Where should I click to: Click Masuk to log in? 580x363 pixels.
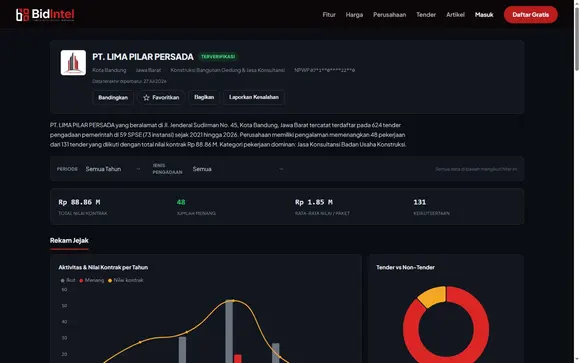point(484,15)
